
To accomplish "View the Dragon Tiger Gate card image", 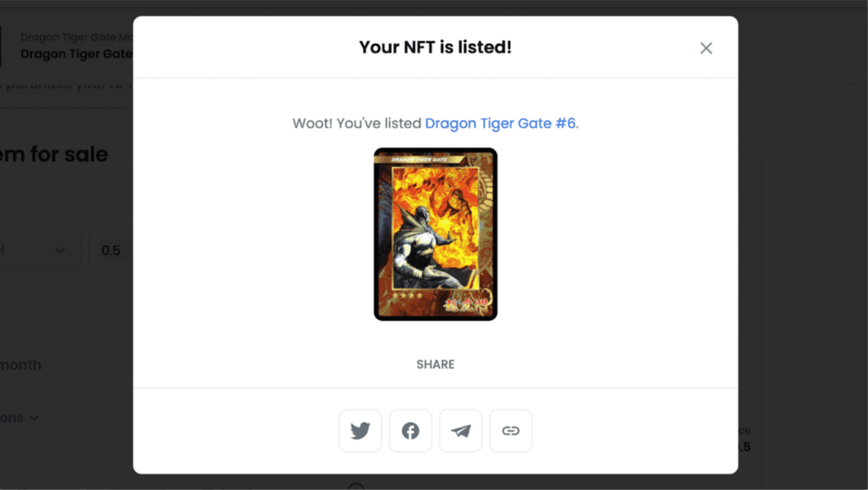I will tap(436, 234).
